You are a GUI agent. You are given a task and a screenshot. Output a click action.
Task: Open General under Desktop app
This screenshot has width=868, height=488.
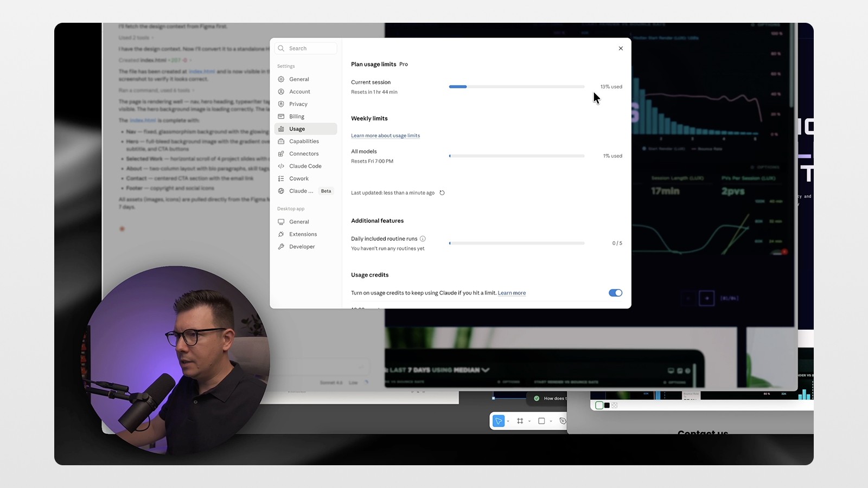[305, 222]
